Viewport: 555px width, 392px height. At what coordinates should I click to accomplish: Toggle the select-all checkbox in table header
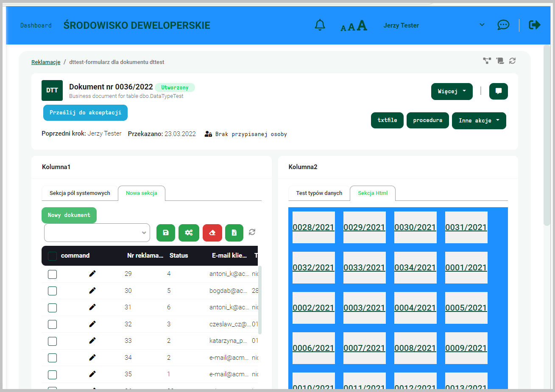tap(53, 256)
